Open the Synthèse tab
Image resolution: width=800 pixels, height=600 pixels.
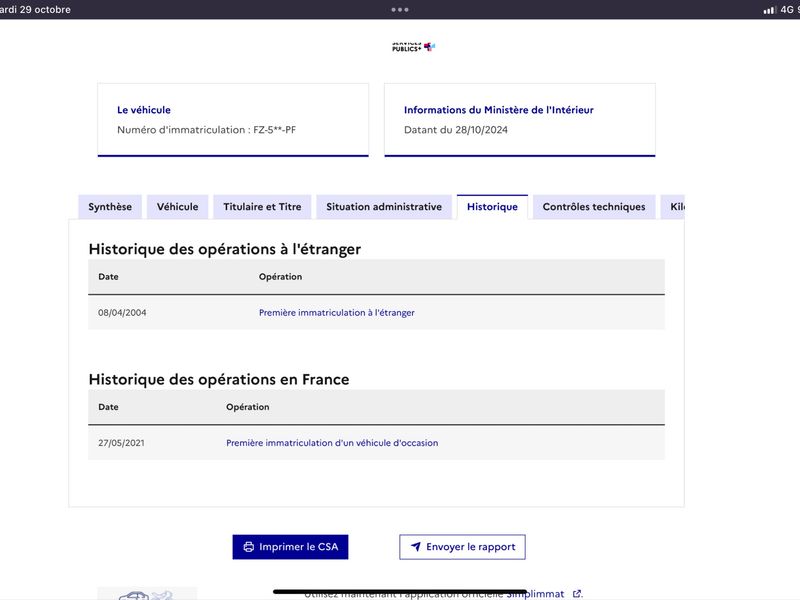pyautogui.click(x=110, y=207)
